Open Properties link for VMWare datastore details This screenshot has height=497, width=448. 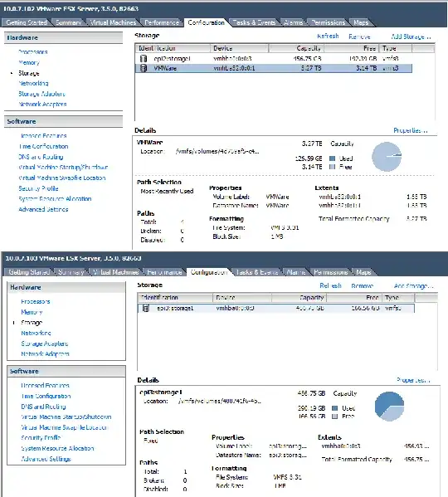[x=411, y=130]
